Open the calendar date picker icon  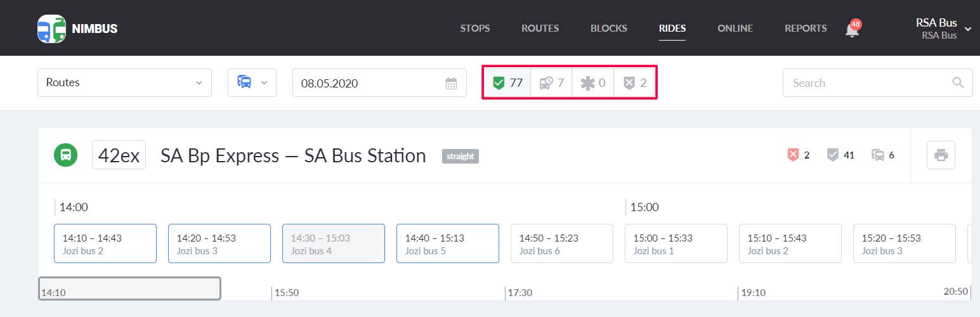[451, 83]
